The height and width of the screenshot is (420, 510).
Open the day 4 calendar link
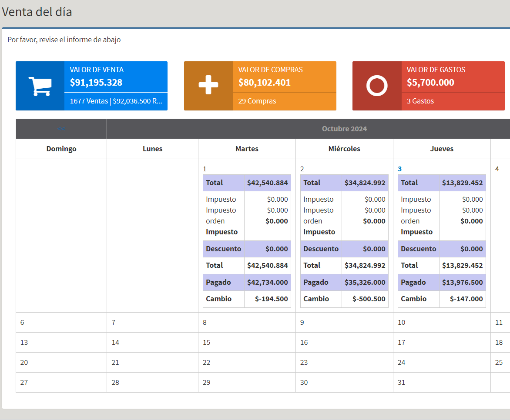tap(497, 169)
